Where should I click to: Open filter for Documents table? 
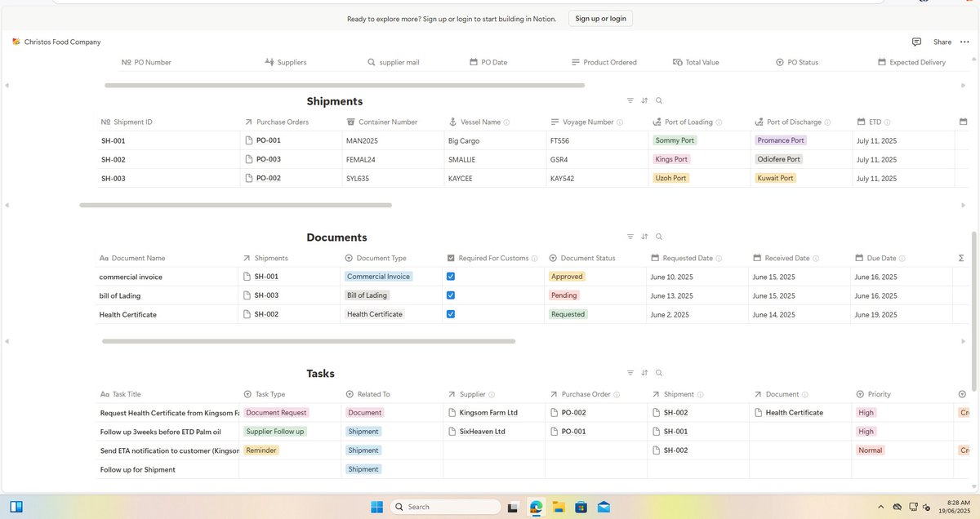pos(630,237)
